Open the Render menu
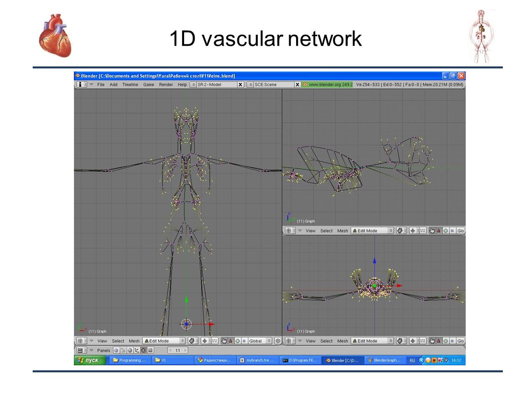The width and height of the screenshot is (532, 399). pos(166,85)
